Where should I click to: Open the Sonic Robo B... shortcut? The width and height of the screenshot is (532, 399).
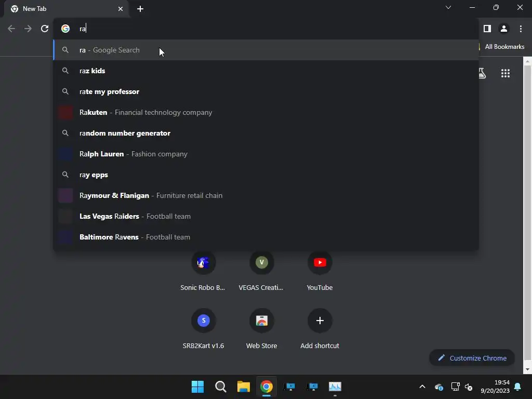(203, 270)
